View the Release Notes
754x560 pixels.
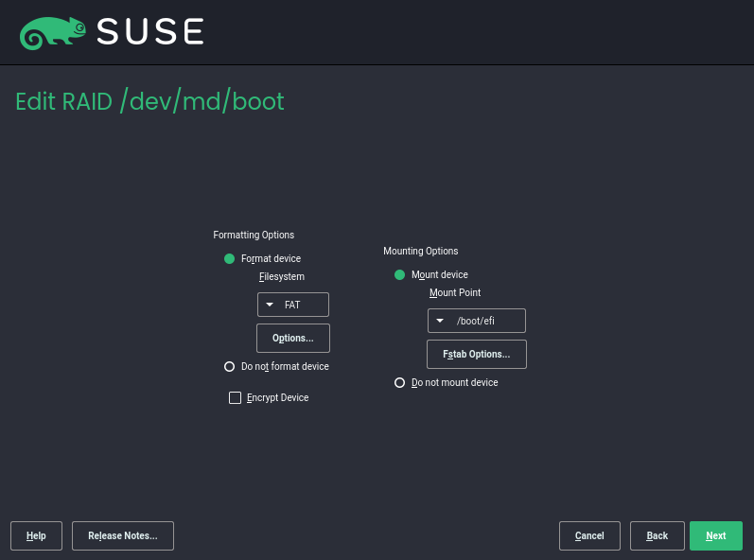click(123, 535)
